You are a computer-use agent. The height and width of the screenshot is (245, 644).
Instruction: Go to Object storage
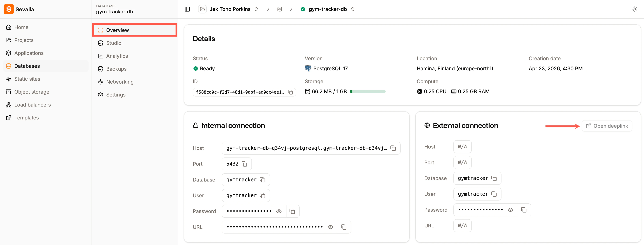point(46,92)
